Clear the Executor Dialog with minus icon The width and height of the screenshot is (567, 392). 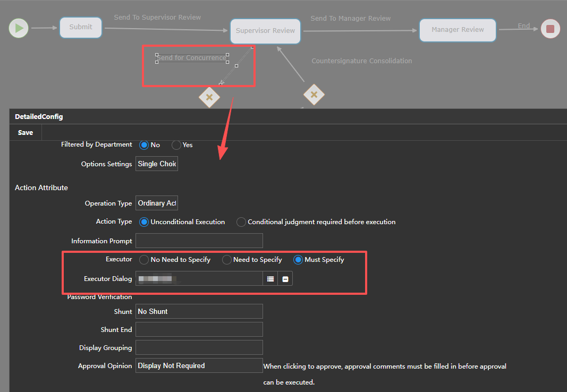click(285, 279)
